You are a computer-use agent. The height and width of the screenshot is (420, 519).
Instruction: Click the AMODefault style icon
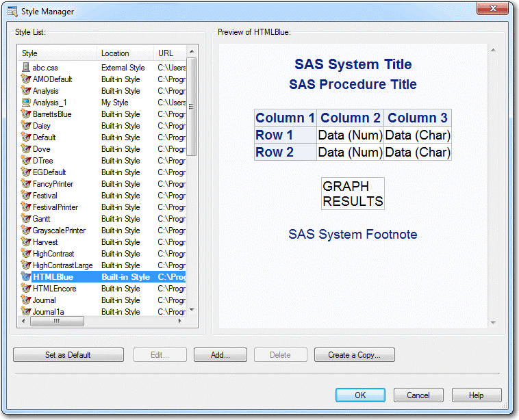coord(26,79)
